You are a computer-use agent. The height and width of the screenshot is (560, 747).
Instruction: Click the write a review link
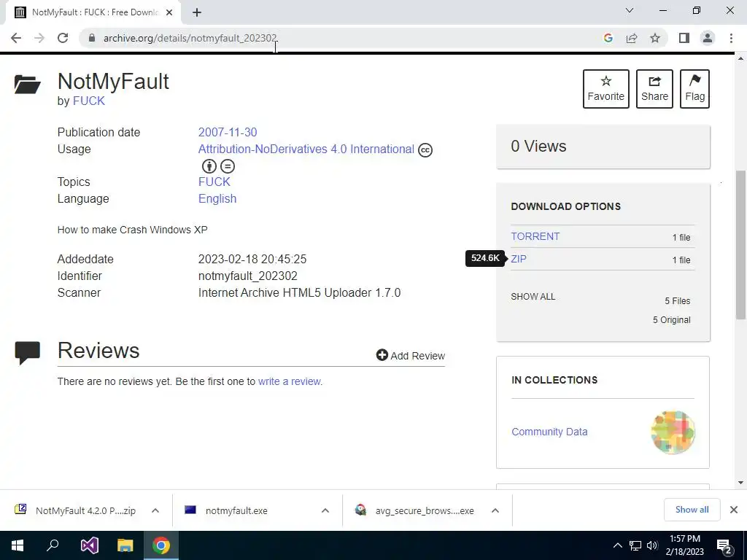289,381
